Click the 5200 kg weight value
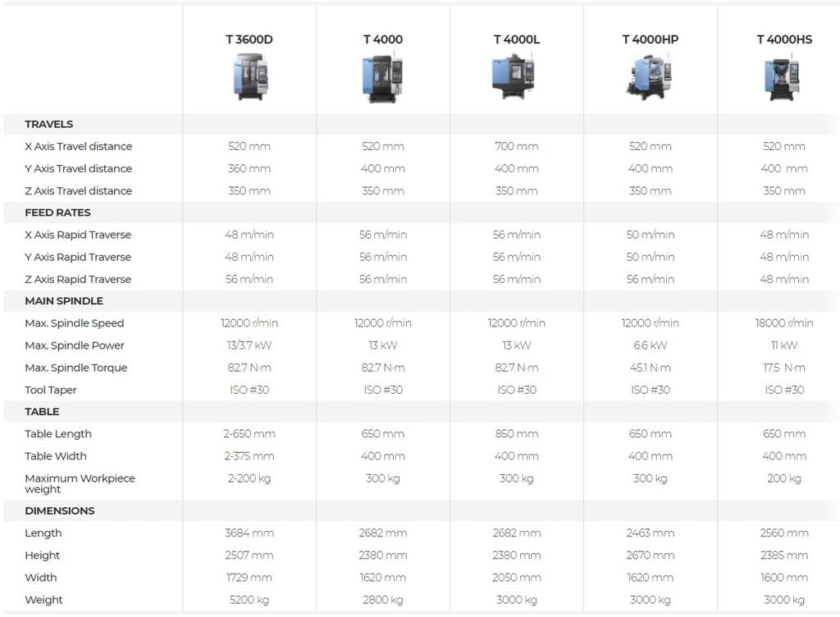 click(x=249, y=600)
